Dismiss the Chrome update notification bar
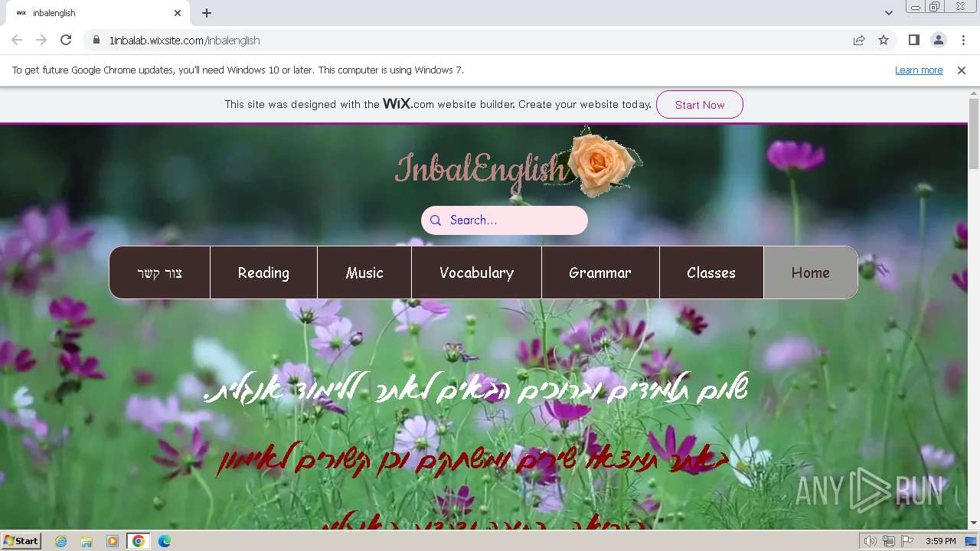 point(962,70)
